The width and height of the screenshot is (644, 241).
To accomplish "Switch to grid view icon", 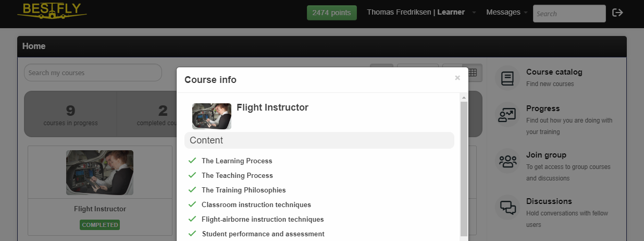I will 473,73.
